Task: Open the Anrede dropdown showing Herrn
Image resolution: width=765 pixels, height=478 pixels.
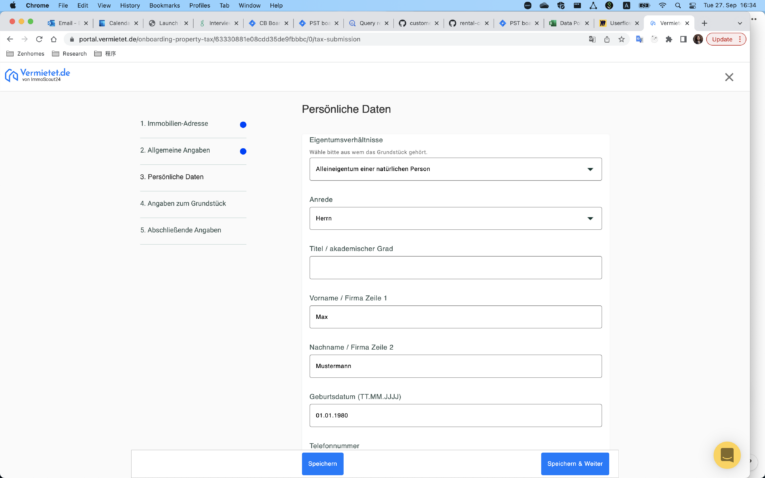Action: (x=455, y=218)
